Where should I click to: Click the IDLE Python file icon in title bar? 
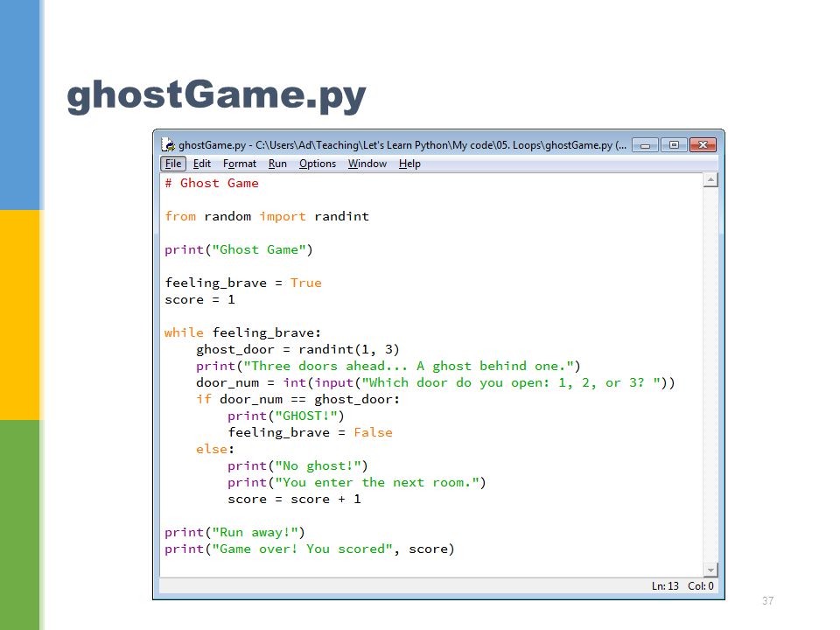point(168,144)
